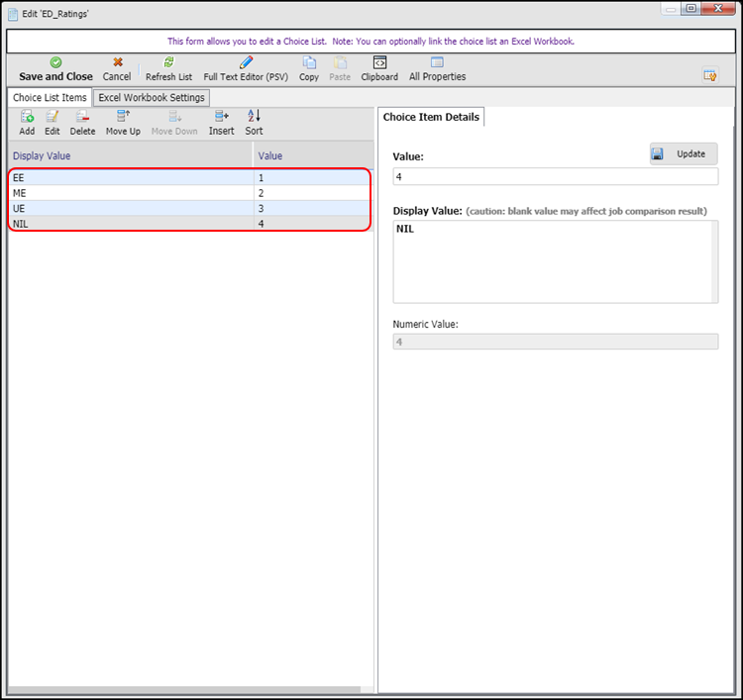
Task: Open the Full Text Editor (PSV)
Action: coord(246,62)
